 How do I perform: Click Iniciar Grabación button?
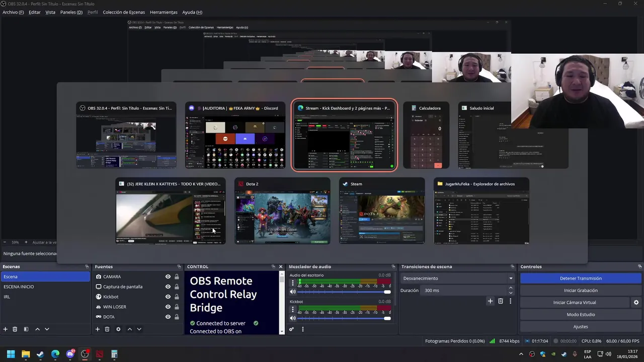(581, 290)
